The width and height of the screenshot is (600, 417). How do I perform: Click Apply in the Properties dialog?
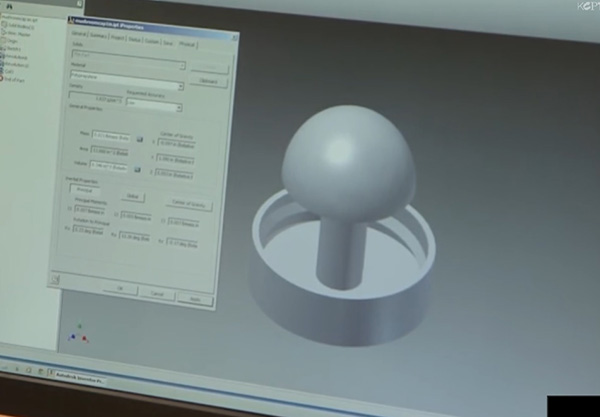tap(195, 300)
